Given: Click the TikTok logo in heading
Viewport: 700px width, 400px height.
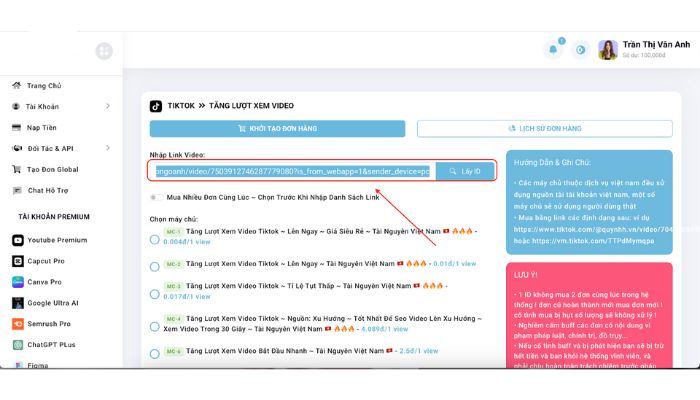Looking at the screenshot, I should pyautogui.click(x=156, y=106).
